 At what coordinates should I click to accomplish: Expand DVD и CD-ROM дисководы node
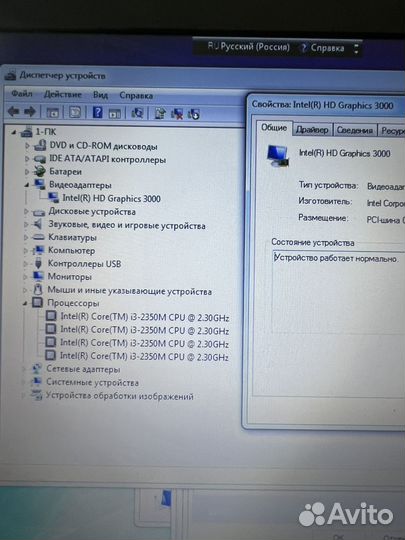(27, 146)
